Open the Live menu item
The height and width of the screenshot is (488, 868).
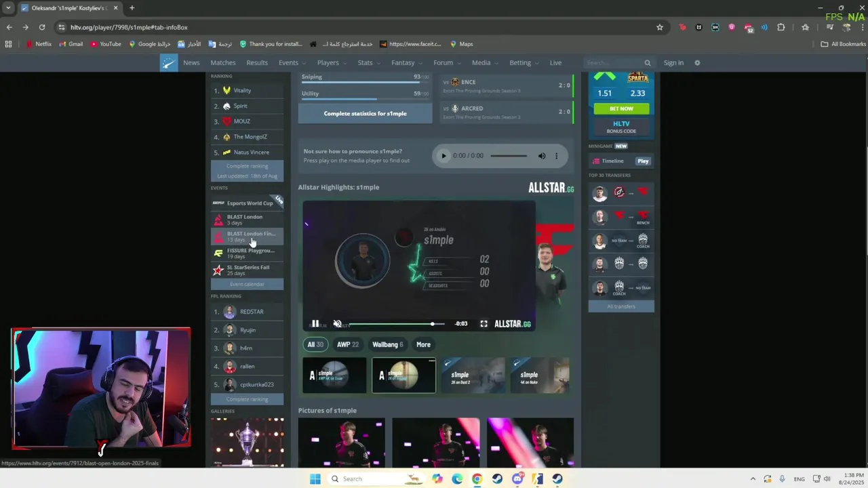555,63
